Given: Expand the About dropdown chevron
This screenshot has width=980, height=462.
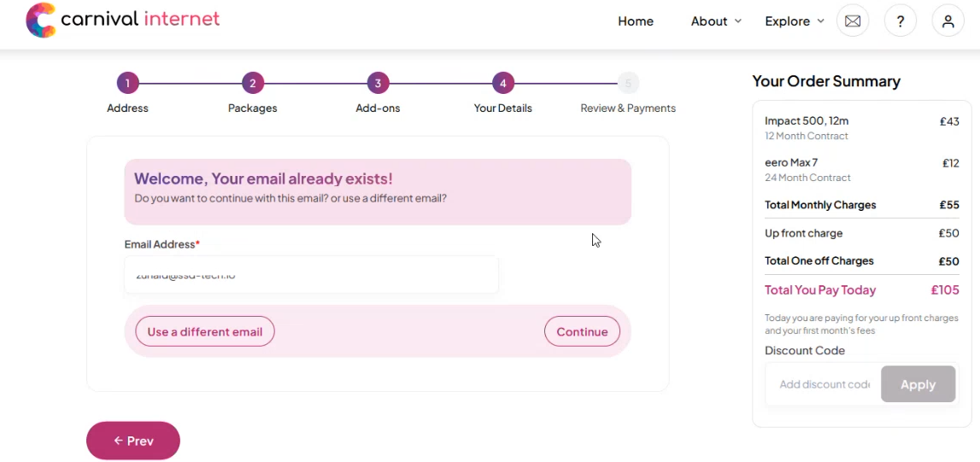Looking at the screenshot, I should coord(737,21).
